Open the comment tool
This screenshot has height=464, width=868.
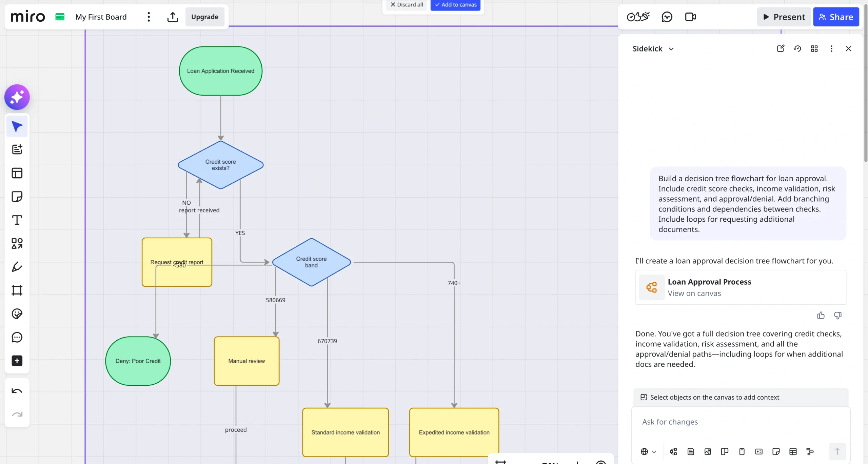tap(17, 337)
